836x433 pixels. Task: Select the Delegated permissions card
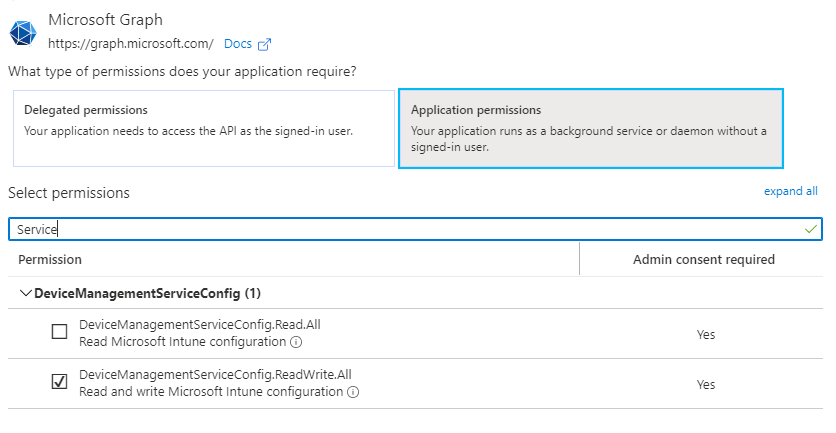coord(204,129)
